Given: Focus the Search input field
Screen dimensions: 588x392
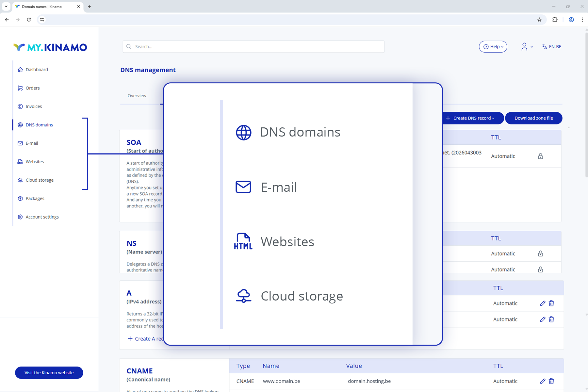Looking at the screenshot, I should pos(253,47).
